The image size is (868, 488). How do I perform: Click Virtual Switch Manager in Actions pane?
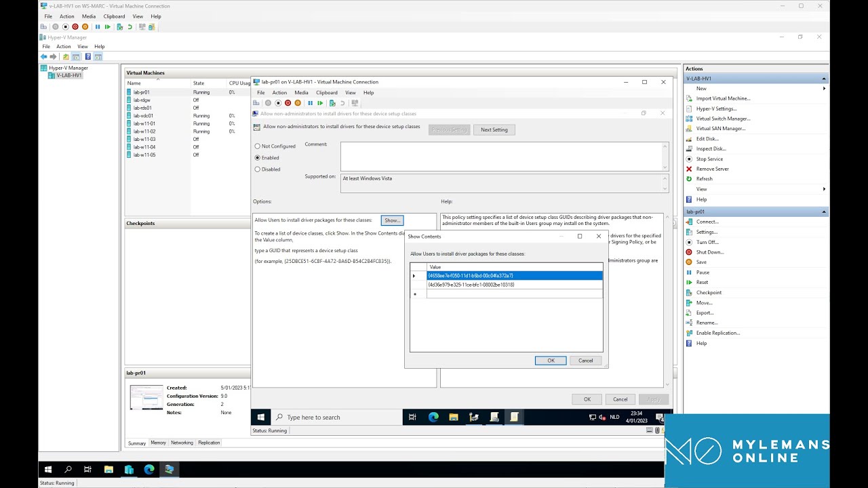pos(723,119)
